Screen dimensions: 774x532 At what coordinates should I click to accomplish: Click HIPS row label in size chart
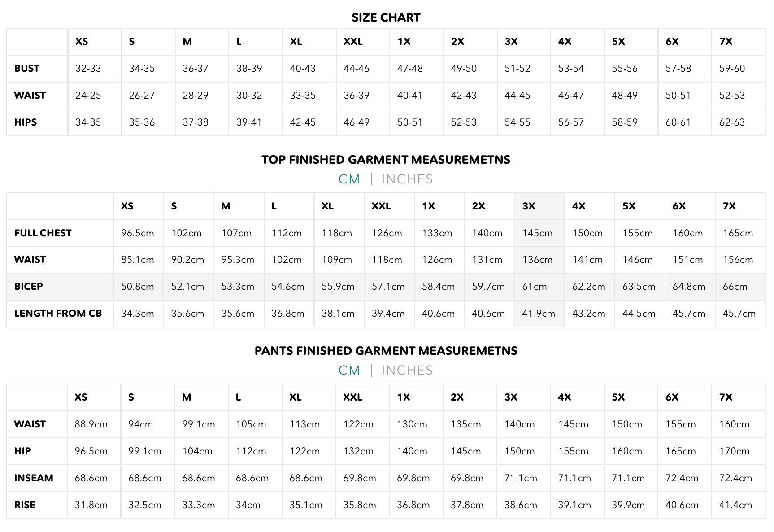26,122
